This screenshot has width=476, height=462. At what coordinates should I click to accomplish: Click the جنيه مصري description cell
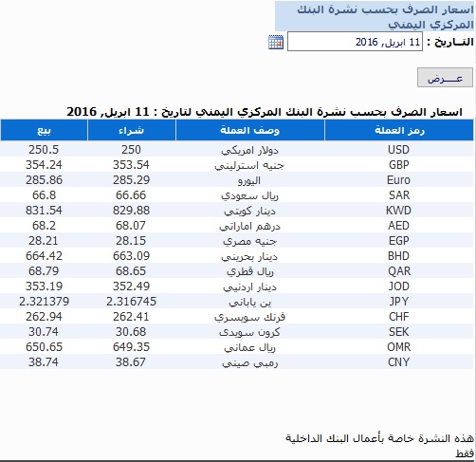249,241
